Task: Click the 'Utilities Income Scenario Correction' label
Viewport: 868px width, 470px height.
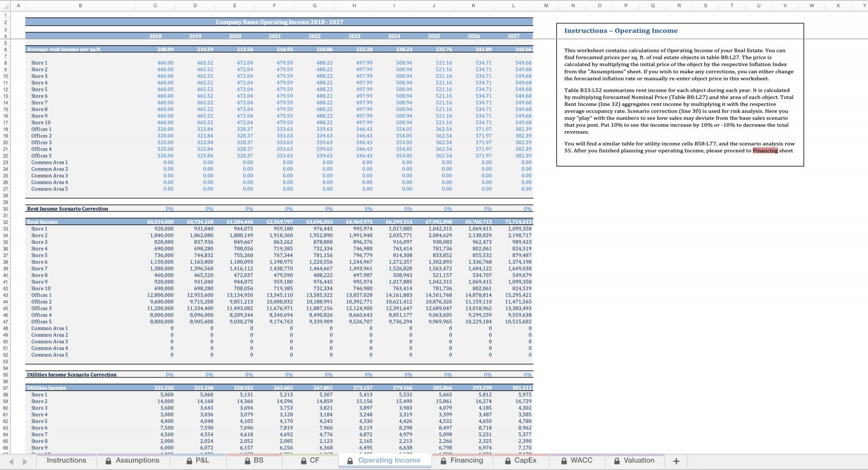Action: pos(71,375)
